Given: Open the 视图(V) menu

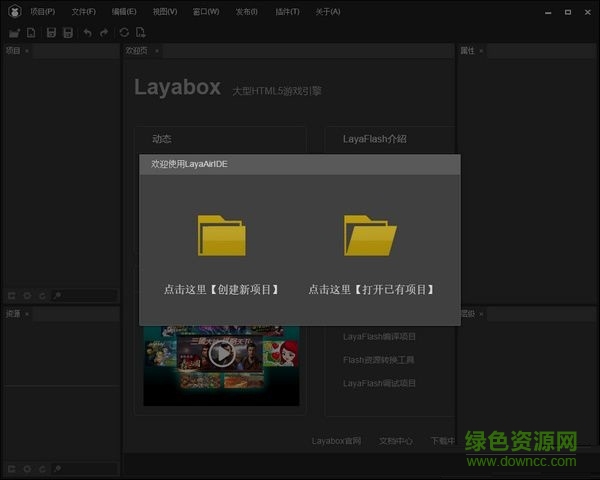Looking at the screenshot, I should coord(165,12).
